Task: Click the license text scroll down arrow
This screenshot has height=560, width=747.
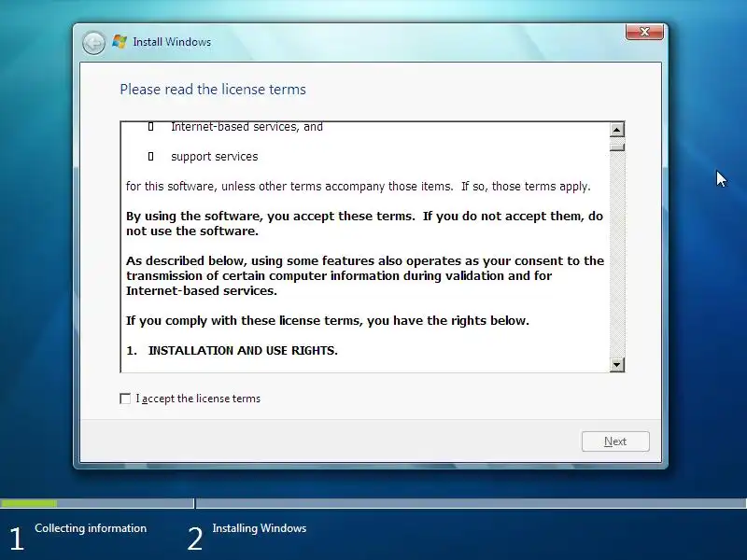Action: [617, 365]
